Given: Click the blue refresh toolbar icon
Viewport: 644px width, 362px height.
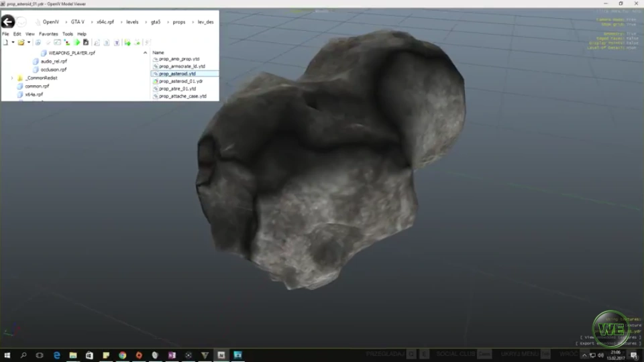Looking at the screenshot, I should (x=38, y=42).
